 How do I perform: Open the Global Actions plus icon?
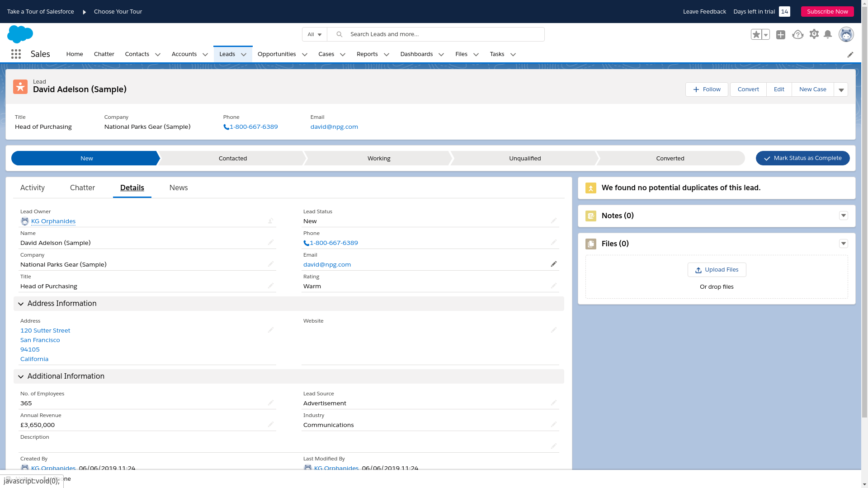point(781,35)
